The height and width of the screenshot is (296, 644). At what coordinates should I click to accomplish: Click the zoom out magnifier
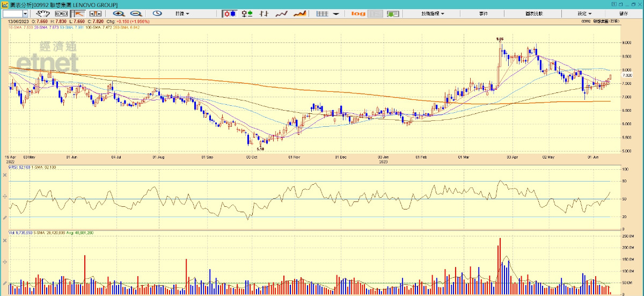point(136,13)
